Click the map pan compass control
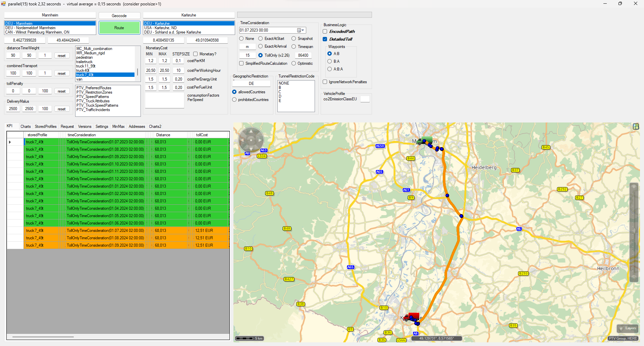 pyautogui.click(x=251, y=140)
